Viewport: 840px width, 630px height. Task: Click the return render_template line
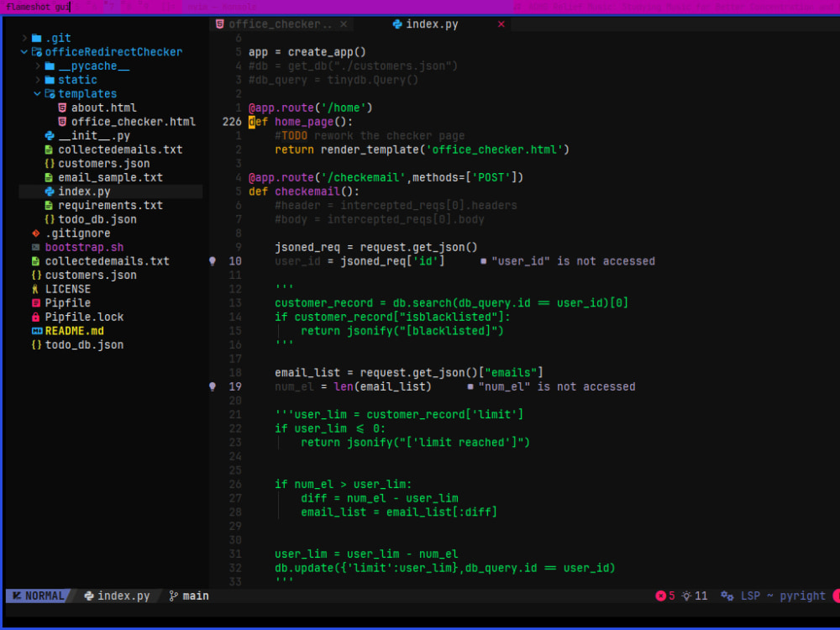pyautogui.click(x=423, y=150)
